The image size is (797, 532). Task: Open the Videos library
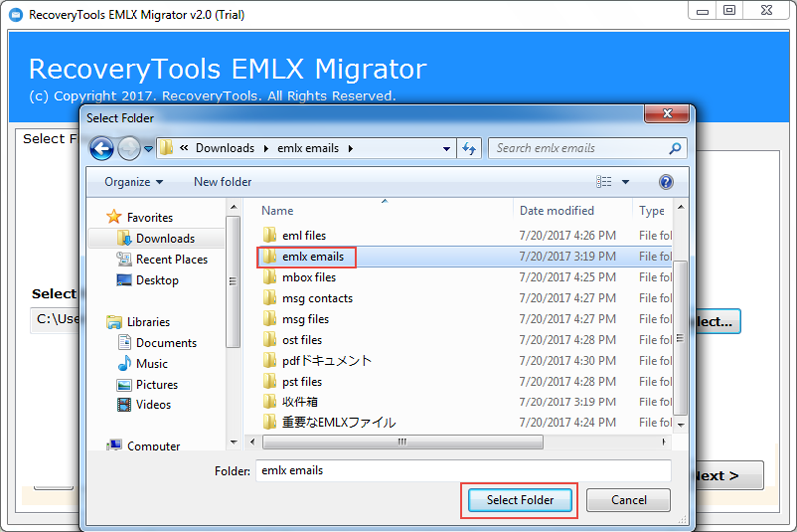click(x=153, y=404)
